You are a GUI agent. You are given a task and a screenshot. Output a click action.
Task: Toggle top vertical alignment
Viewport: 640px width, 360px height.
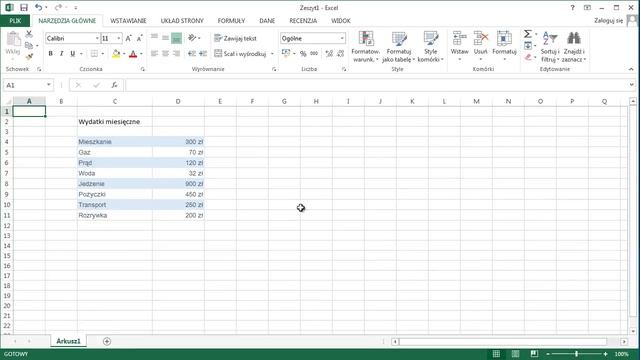(x=154, y=38)
